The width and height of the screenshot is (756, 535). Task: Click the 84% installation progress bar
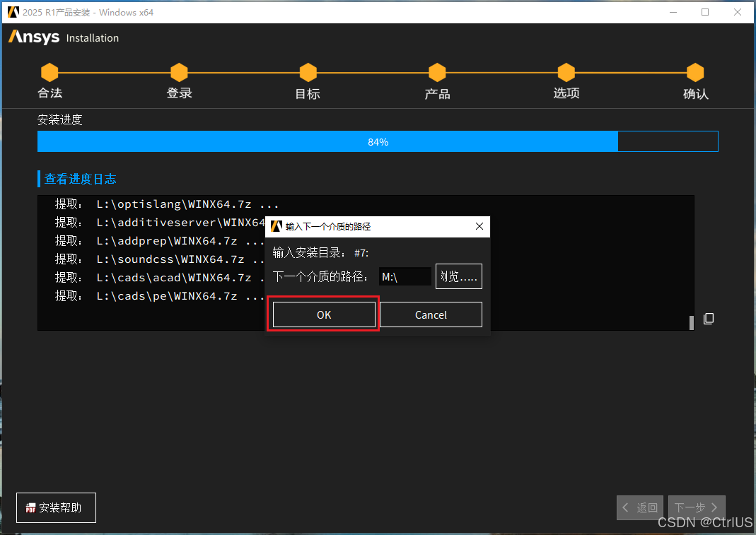(378, 142)
